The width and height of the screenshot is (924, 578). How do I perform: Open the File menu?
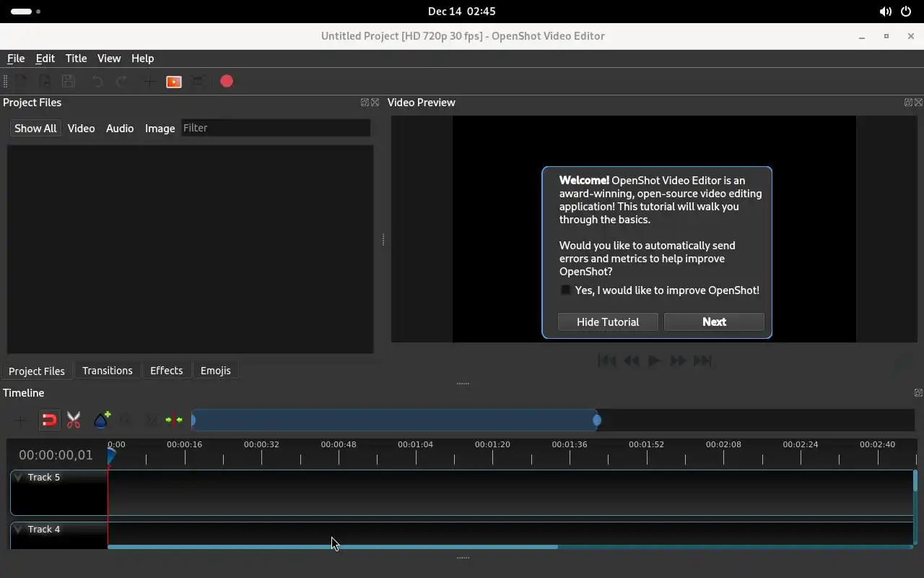pyautogui.click(x=16, y=59)
